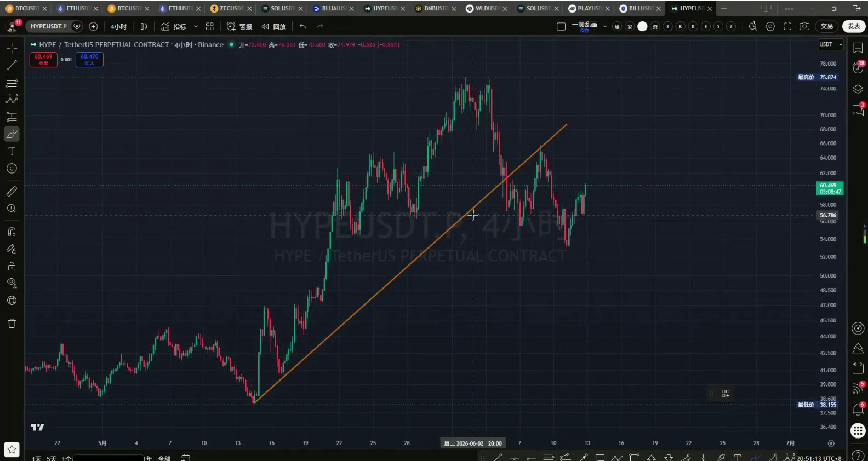Start 回放 bar replay
Image resolution: width=868 pixels, height=461 pixels.
(x=274, y=26)
